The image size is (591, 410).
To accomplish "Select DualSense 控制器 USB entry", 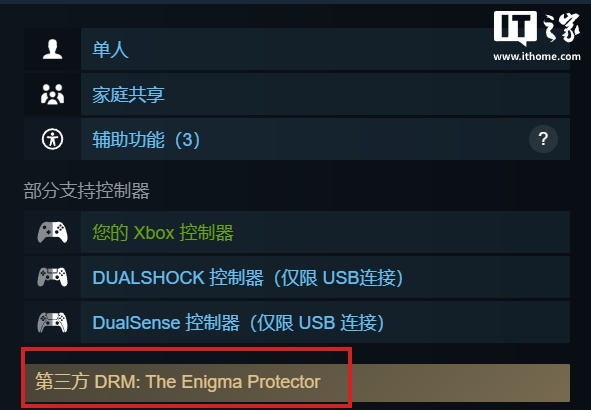I will 238,323.
